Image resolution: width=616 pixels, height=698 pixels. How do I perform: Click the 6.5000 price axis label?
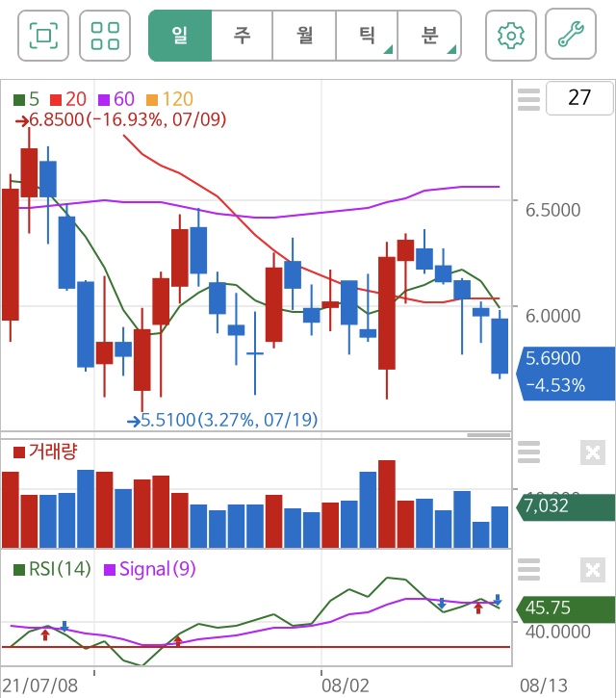click(552, 210)
